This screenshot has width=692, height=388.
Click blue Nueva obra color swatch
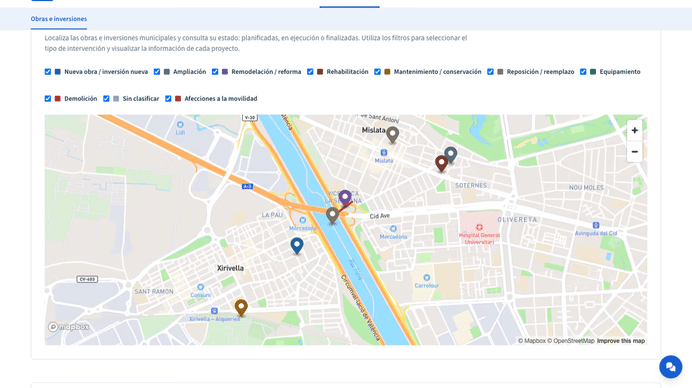coord(57,72)
